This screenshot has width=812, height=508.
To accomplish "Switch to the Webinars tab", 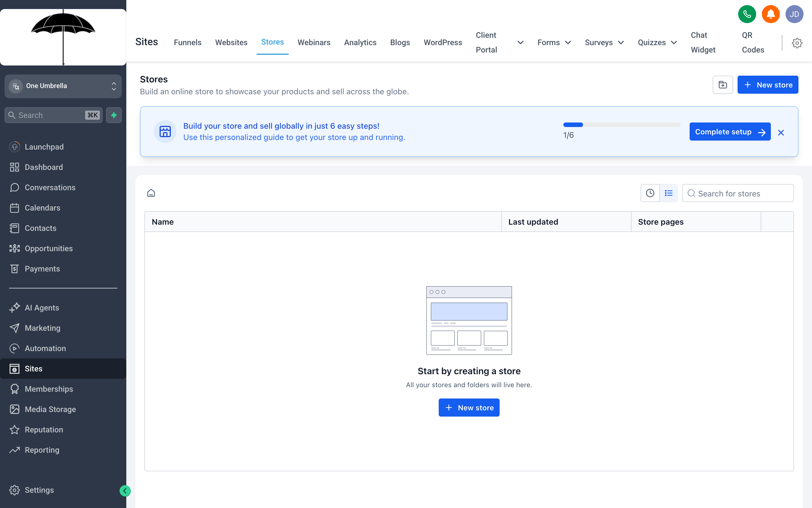I will (x=314, y=42).
